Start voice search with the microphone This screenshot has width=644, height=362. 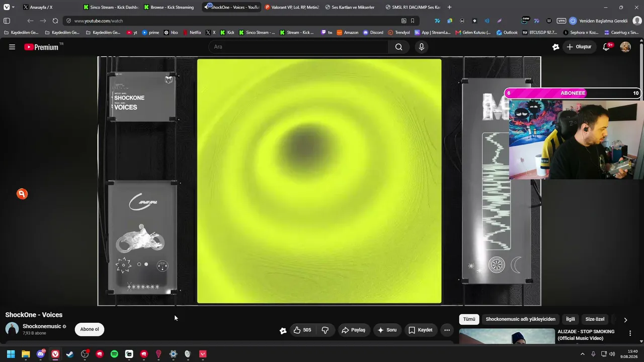click(x=422, y=47)
